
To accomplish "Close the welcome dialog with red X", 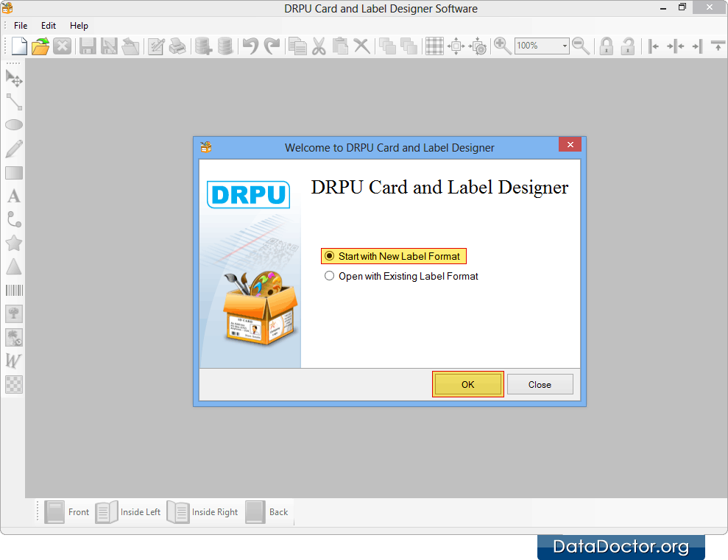I will [570, 145].
